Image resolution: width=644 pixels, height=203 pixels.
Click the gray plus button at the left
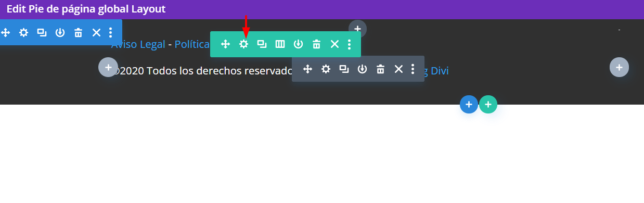coord(108,67)
